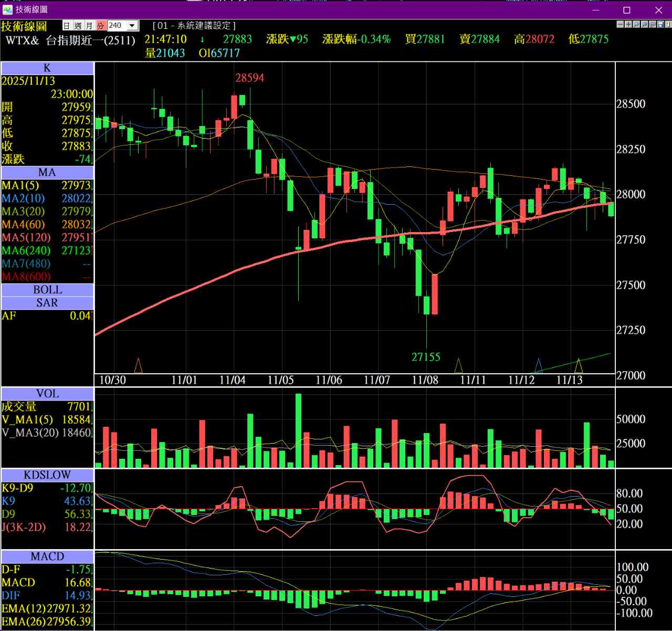
Task: Switch chart period to 週 (weekly)
Action: point(78,25)
